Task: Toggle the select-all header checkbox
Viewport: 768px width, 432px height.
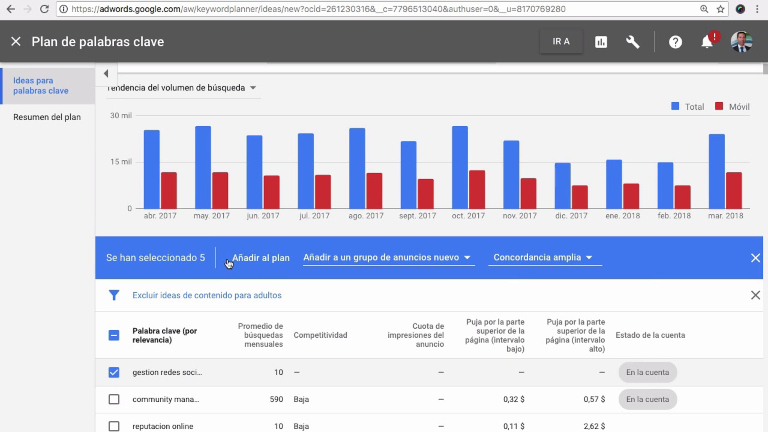Action: coord(114,336)
